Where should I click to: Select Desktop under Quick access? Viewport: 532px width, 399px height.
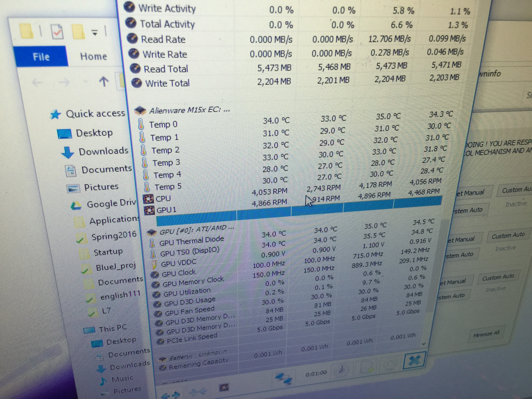point(94,133)
